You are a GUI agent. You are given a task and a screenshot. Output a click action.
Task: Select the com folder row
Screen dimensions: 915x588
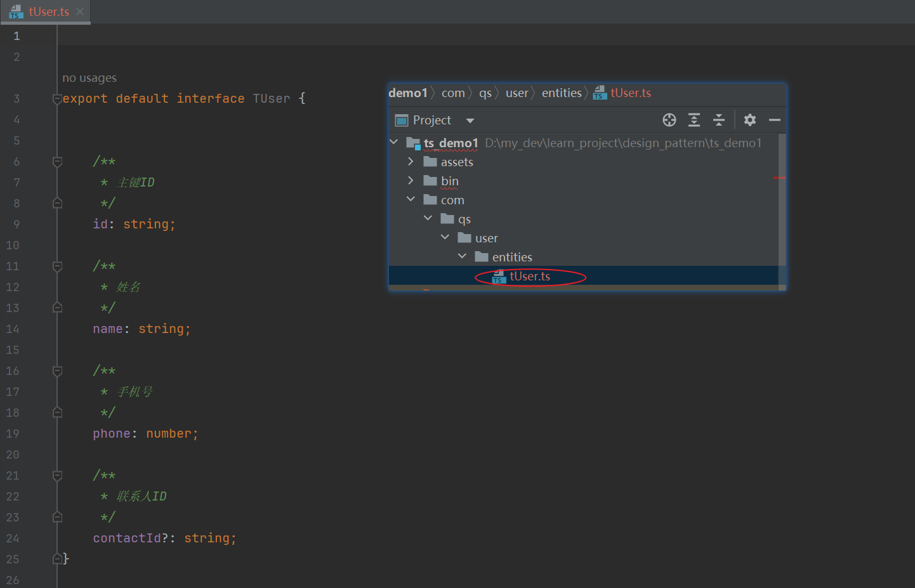(584, 200)
